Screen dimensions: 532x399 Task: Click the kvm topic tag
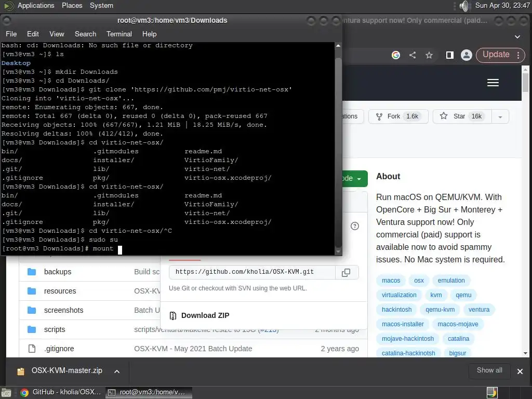(x=436, y=295)
